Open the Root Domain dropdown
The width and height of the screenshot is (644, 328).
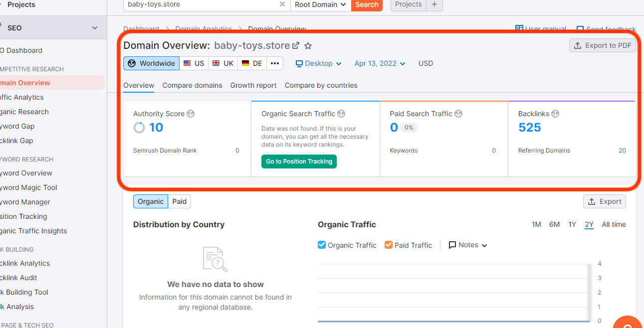(321, 4)
